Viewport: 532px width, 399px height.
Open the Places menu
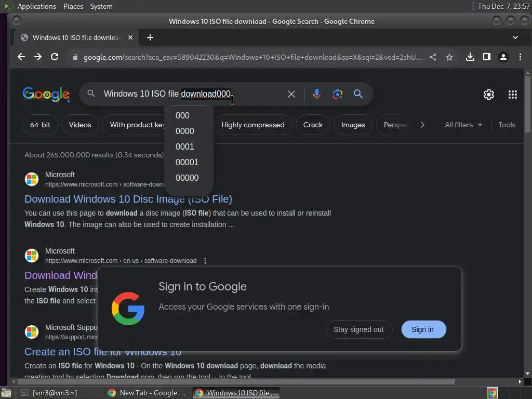coord(73,6)
